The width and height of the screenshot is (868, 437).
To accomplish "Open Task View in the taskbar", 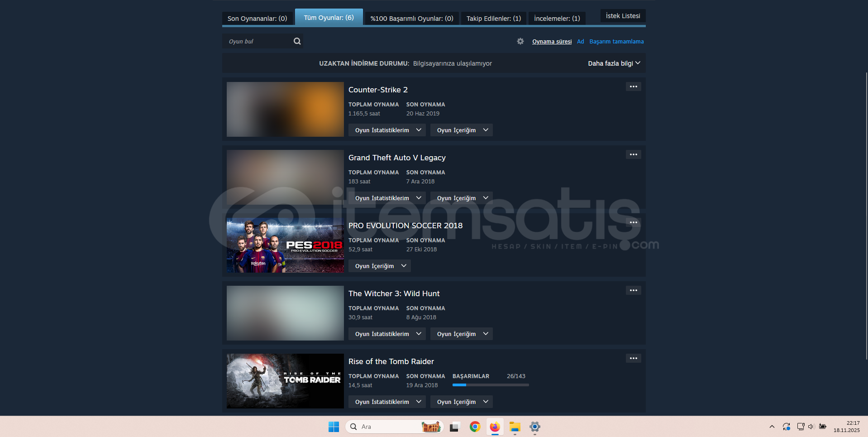I will pyautogui.click(x=454, y=427).
